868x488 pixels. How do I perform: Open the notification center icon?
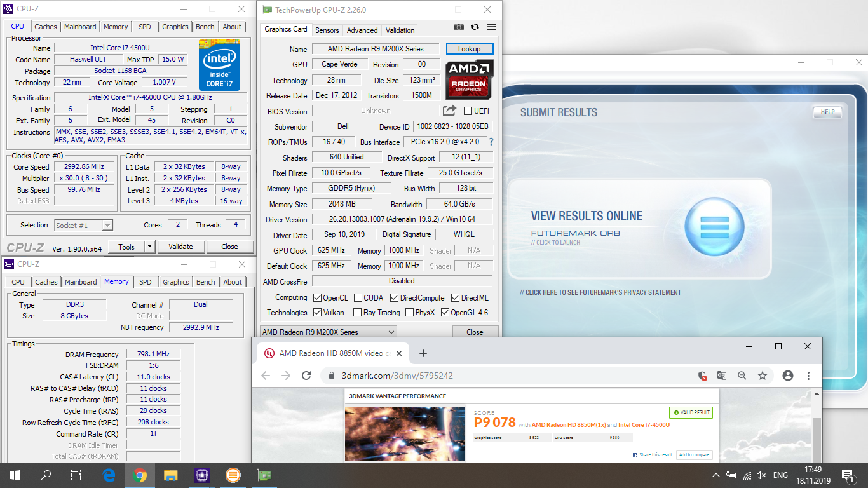pos(847,475)
